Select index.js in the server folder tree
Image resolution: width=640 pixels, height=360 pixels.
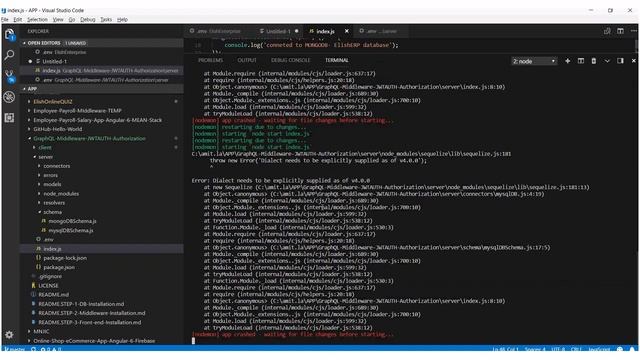click(52, 249)
